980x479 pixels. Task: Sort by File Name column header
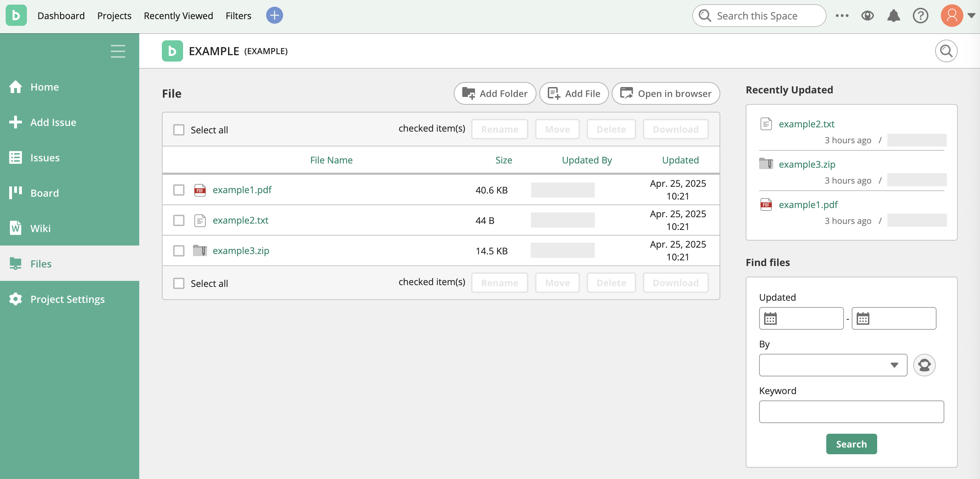[331, 160]
